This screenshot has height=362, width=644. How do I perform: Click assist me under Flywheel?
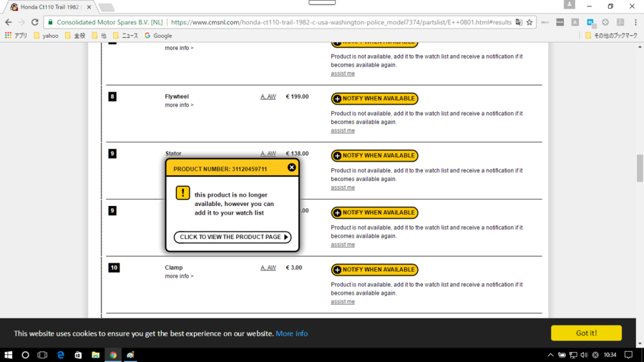coord(343,130)
